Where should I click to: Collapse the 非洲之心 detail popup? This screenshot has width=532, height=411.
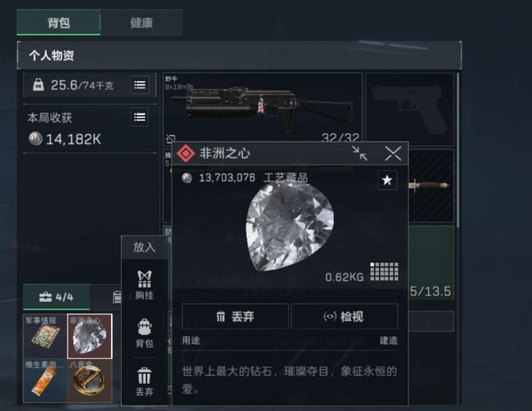[x=359, y=153]
